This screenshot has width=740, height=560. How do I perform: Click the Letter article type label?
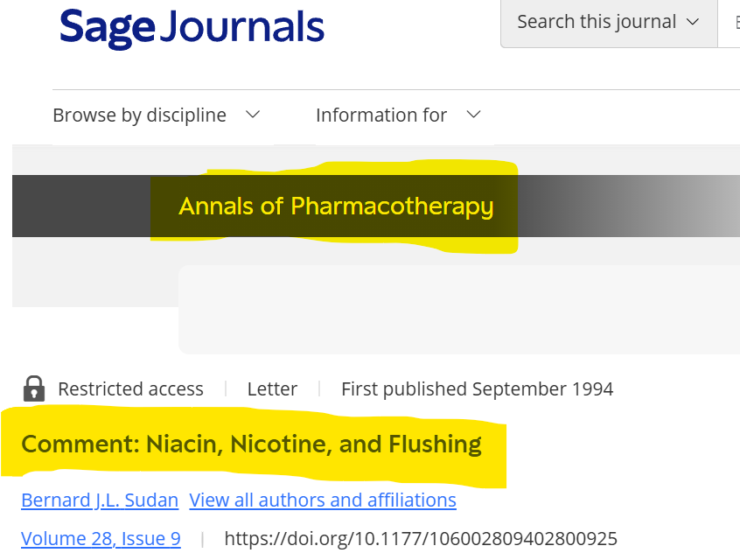pyautogui.click(x=272, y=389)
